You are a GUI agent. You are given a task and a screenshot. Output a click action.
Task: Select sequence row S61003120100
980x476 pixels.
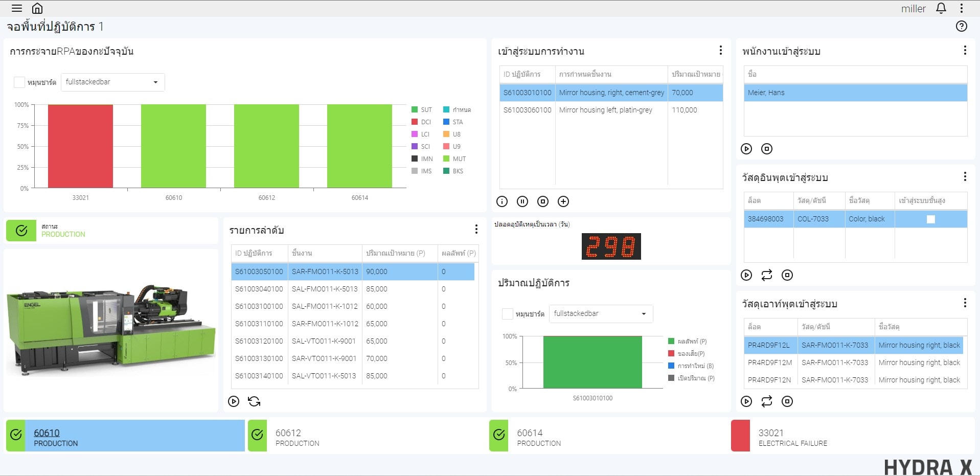click(x=353, y=341)
